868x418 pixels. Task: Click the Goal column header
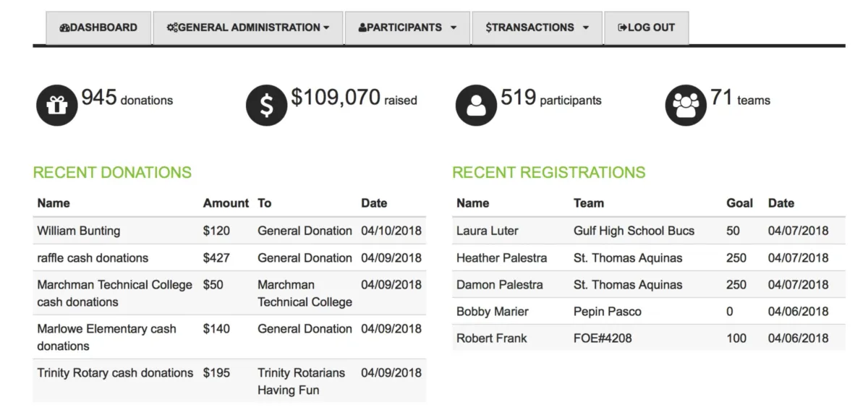point(739,203)
